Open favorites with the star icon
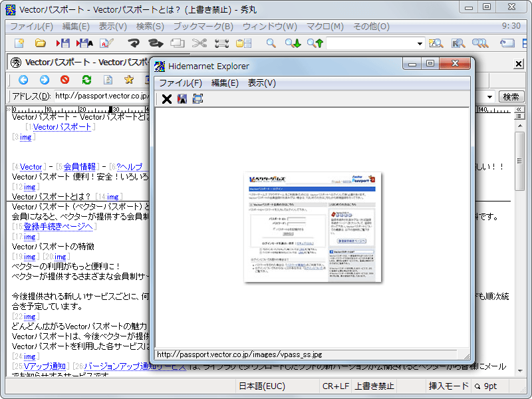Screen dimensions: 532x399 point(129,80)
